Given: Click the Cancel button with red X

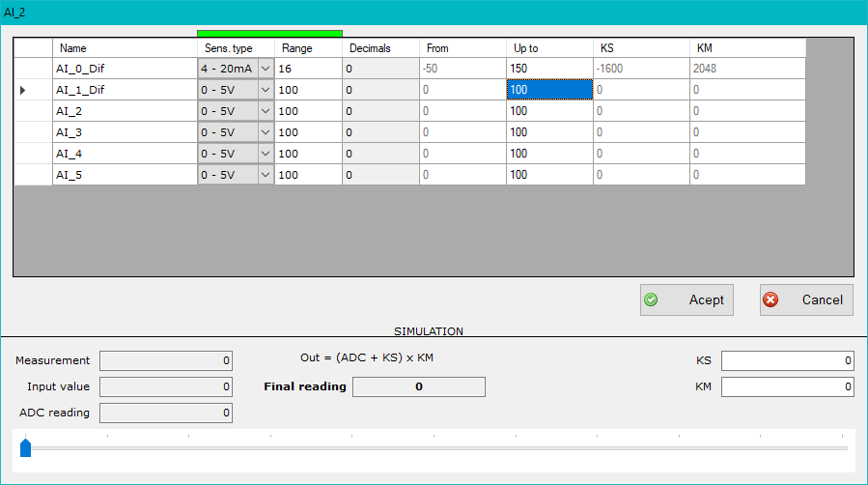Looking at the screenshot, I should pos(806,300).
